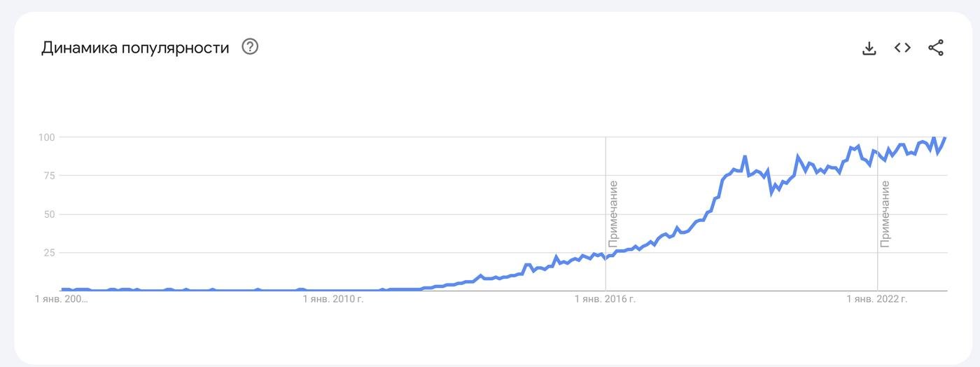980x367 pixels.
Task: Download the chart data as CSV
Action: [x=869, y=48]
